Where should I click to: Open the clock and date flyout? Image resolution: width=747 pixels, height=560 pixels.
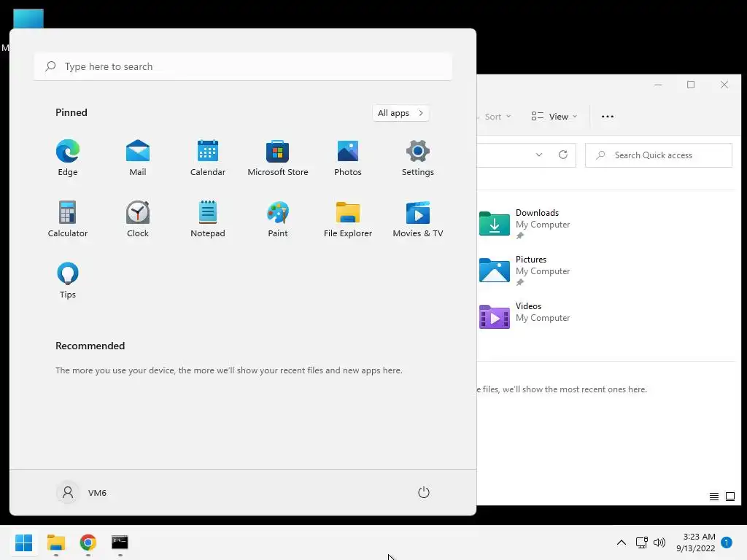click(695, 542)
